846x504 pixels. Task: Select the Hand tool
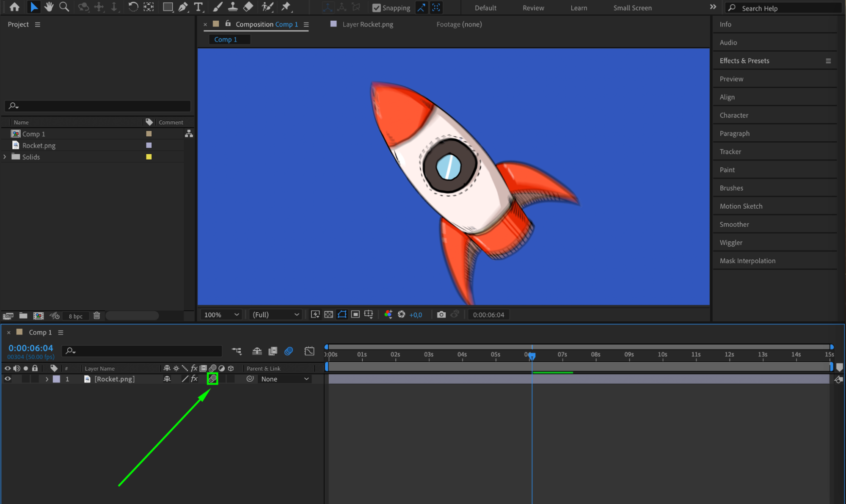[49, 7]
